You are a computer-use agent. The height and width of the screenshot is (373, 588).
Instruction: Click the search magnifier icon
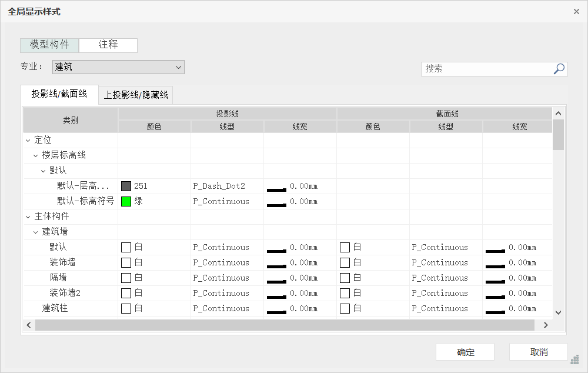pos(559,69)
